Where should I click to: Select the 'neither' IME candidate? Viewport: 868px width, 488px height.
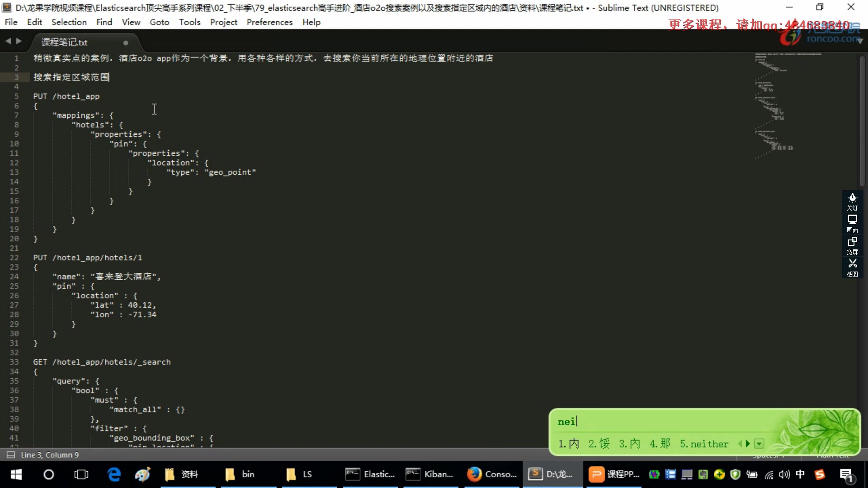[x=703, y=444]
